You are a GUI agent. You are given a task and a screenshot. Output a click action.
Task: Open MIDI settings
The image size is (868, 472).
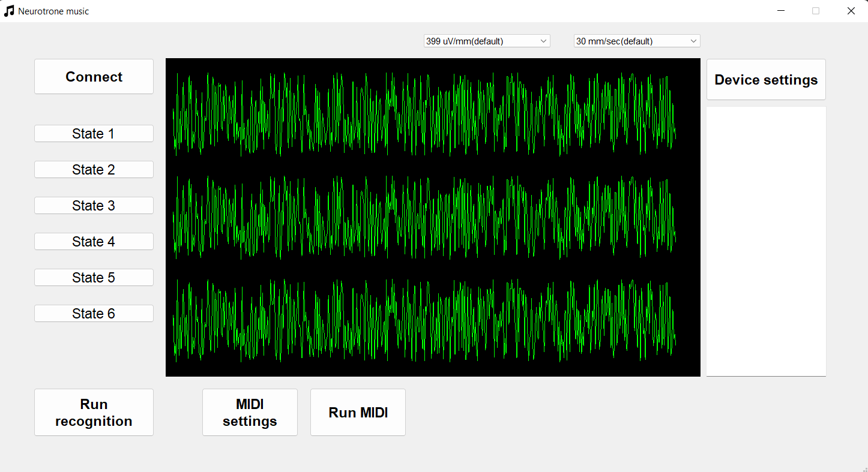pos(250,412)
